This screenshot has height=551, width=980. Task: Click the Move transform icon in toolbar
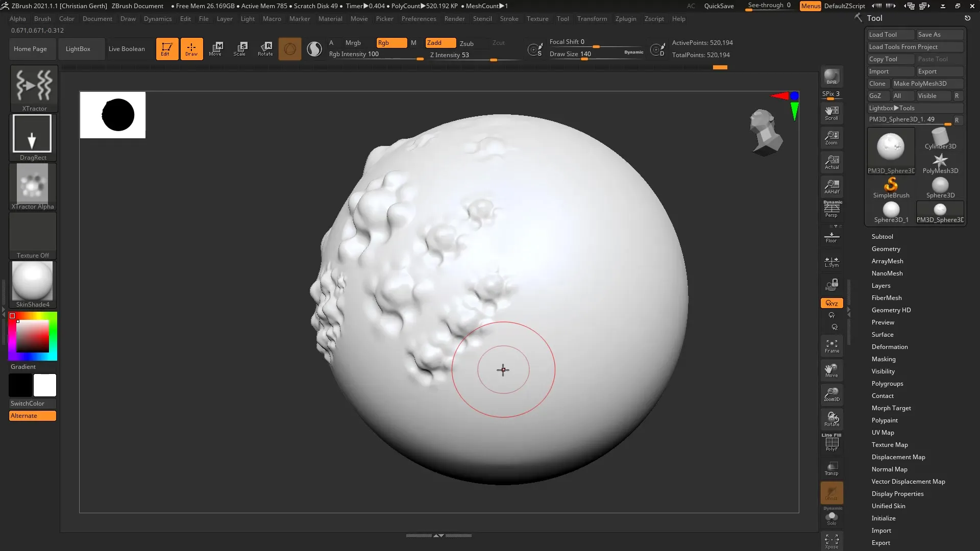tap(215, 49)
